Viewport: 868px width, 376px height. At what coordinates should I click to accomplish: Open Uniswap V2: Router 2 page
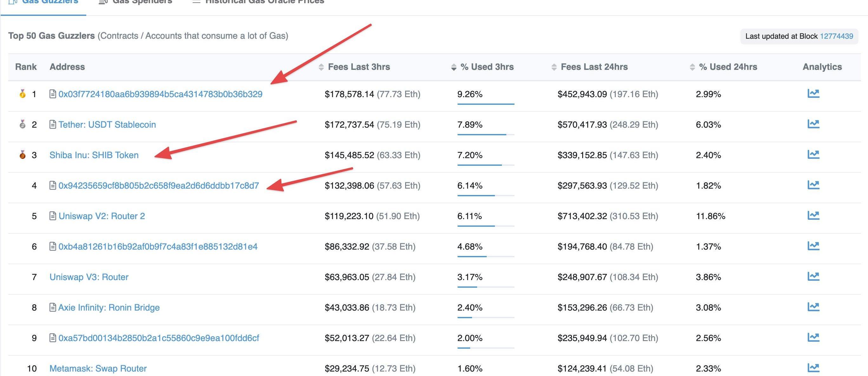(x=102, y=216)
